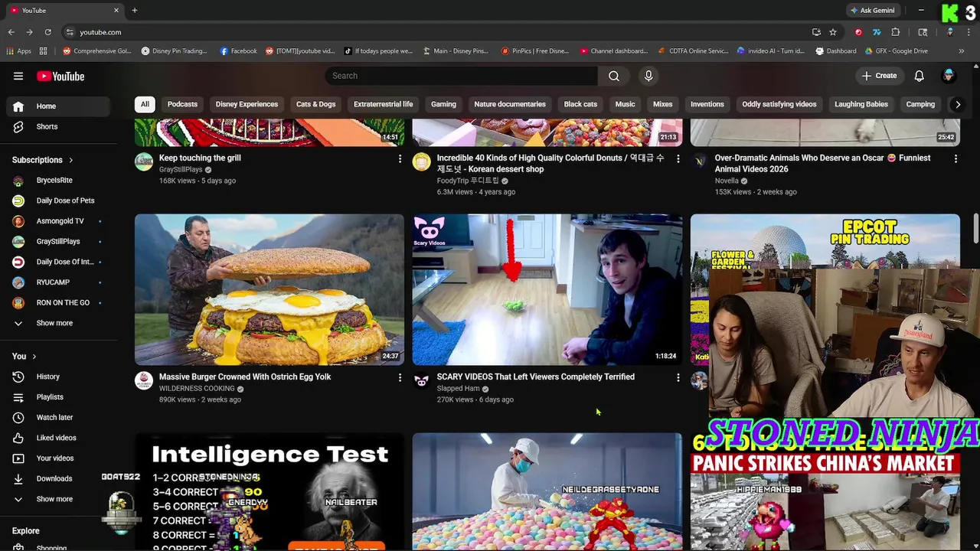The height and width of the screenshot is (551, 980).
Task: Bookmark this page with star icon
Action: point(833,32)
